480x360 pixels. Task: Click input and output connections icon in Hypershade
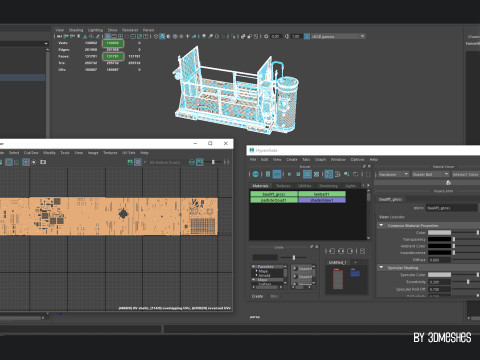coord(341,251)
